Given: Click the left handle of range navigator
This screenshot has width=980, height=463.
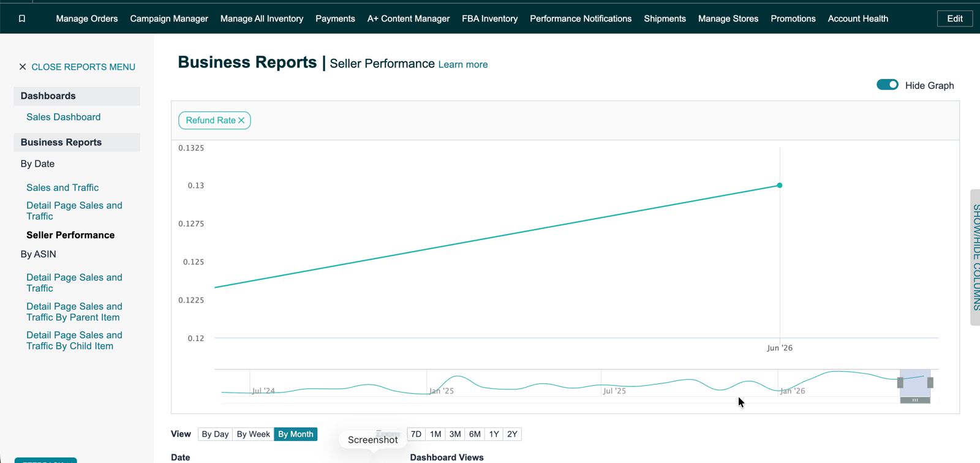Looking at the screenshot, I should pyautogui.click(x=900, y=383).
